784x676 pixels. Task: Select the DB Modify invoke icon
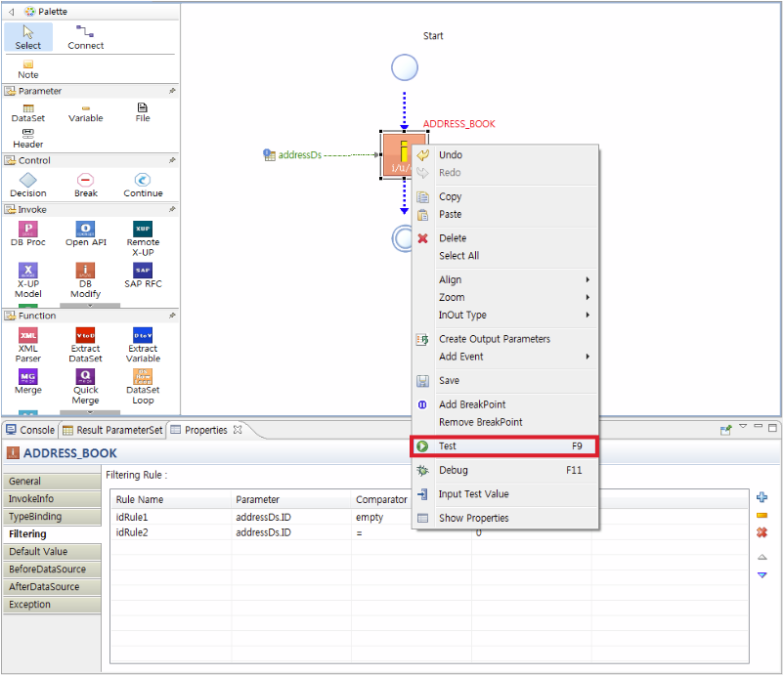85,280
